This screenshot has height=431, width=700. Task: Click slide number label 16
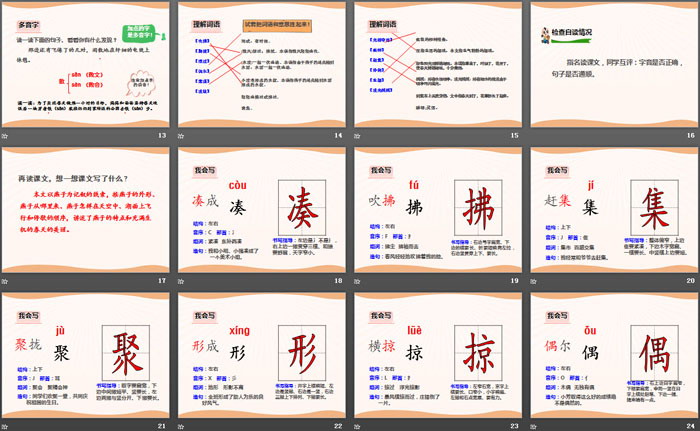tap(691, 135)
